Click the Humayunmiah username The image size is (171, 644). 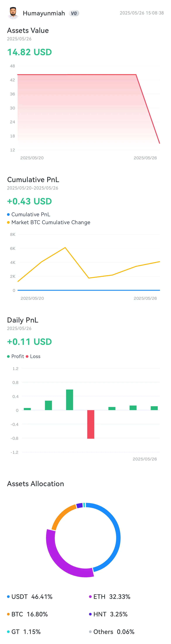click(44, 13)
